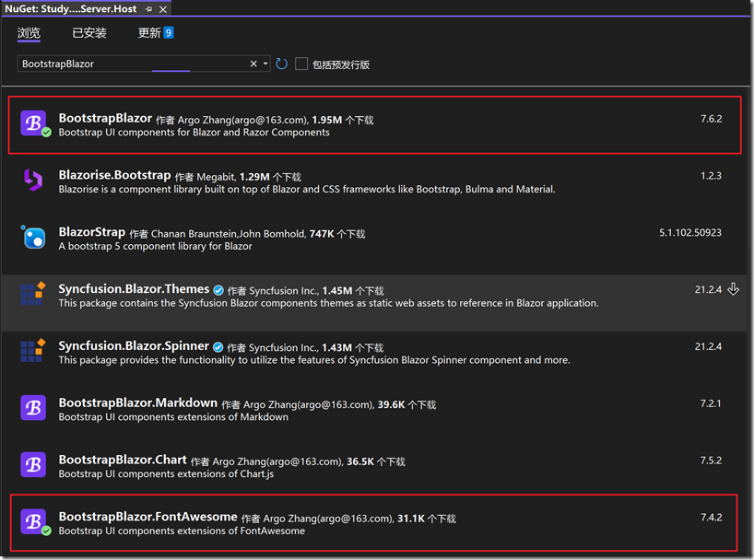Click description 'A bootstrap 5 component library for Blazor'

pyautogui.click(x=156, y=246)
